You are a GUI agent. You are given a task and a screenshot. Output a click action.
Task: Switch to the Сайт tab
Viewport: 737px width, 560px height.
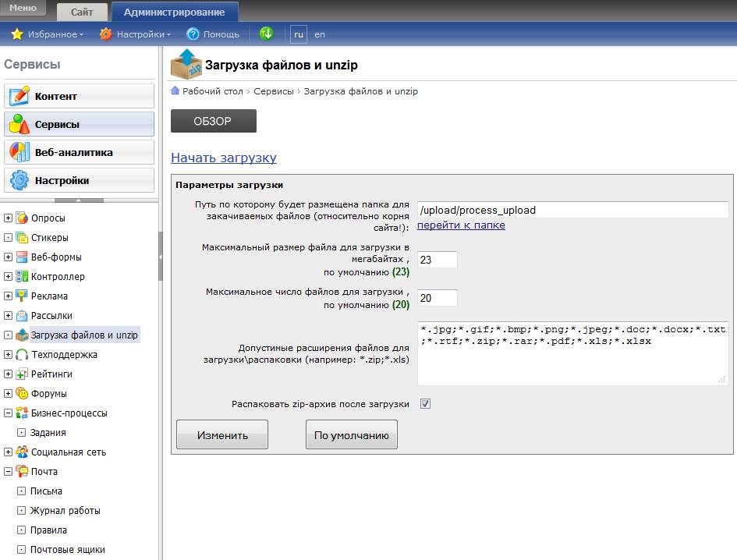coord(82,12)
